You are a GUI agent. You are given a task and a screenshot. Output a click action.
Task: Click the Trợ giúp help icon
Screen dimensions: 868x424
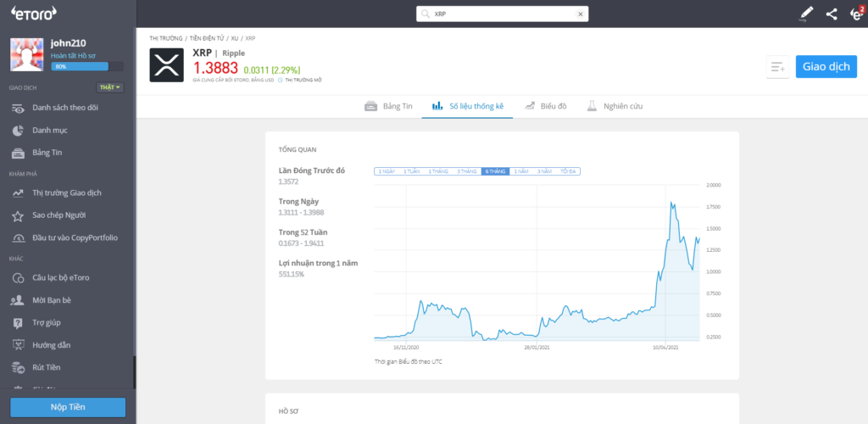click(x=18, y=323)
